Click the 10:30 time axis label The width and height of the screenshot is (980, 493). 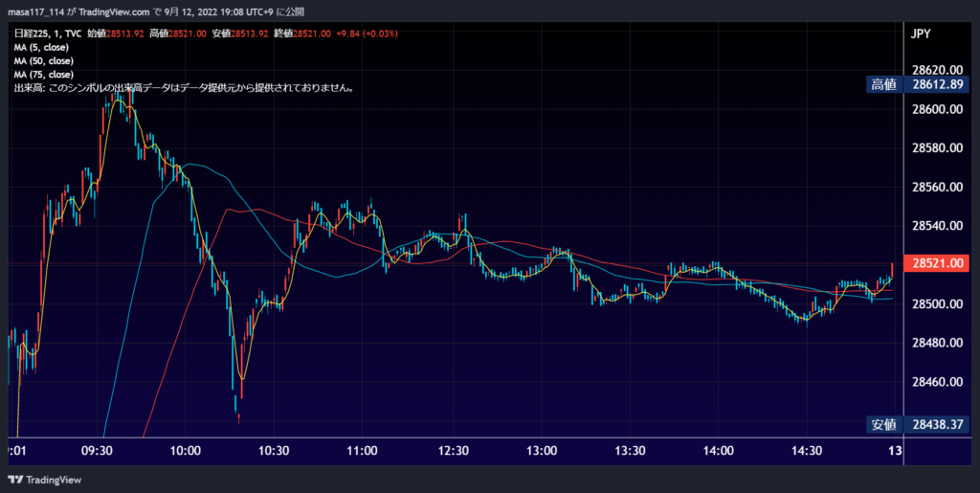pyautogui.click(x=274, y=451)
